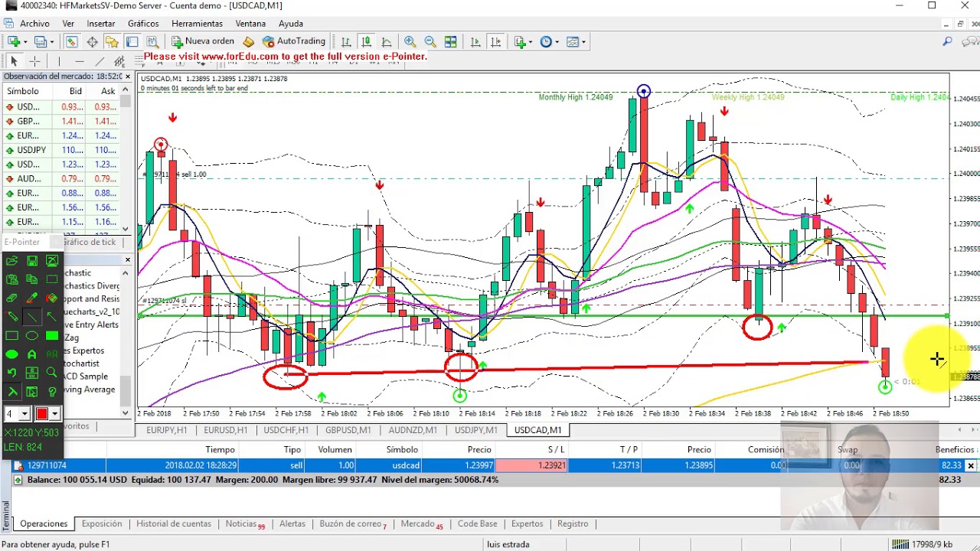Pick the red E-Pointer color swatch

click(41, 414)
